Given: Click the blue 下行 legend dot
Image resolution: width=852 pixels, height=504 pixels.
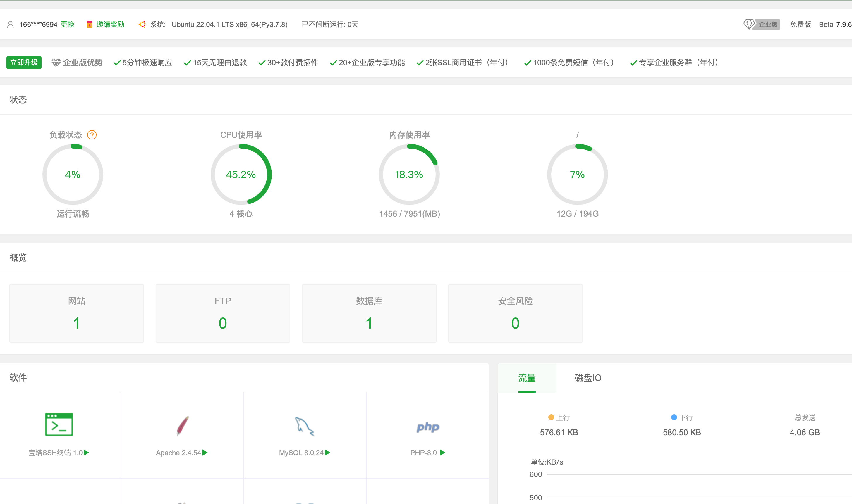Looking at the screenshot, I should click(674, 417).
